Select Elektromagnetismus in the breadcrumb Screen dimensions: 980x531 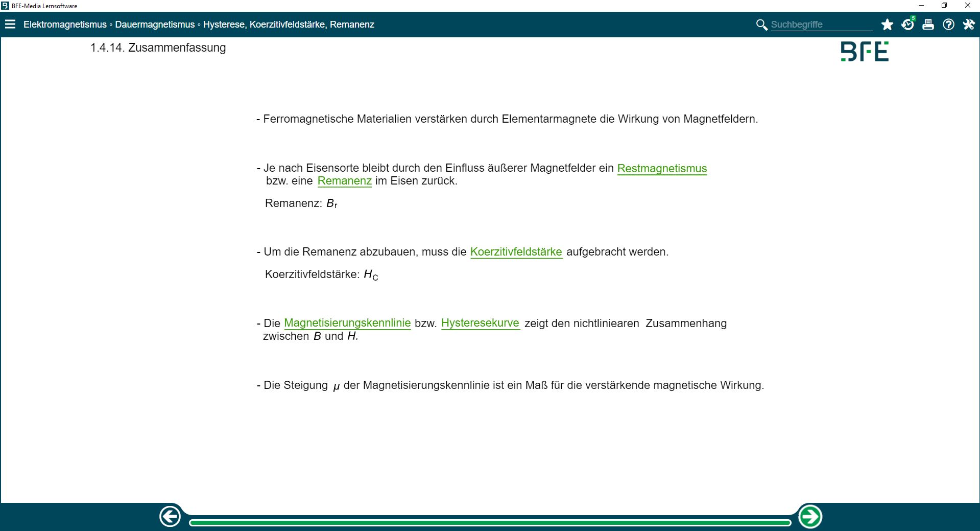click(x=65, y=25)
